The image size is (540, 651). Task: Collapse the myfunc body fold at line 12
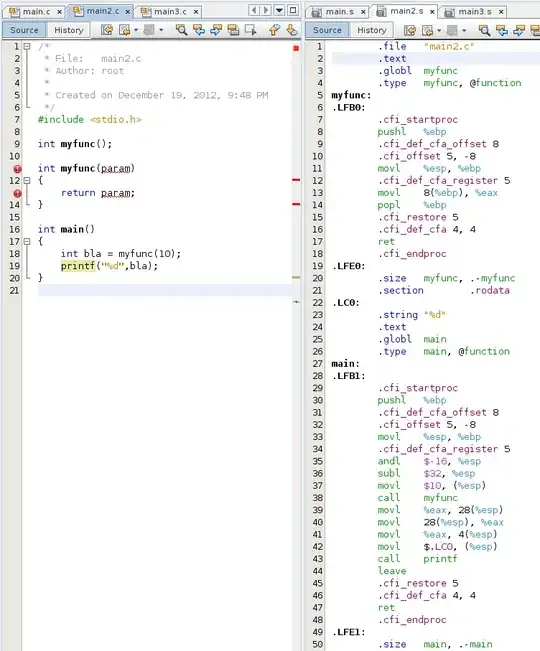pyautogui.click(x=27, y=181)
